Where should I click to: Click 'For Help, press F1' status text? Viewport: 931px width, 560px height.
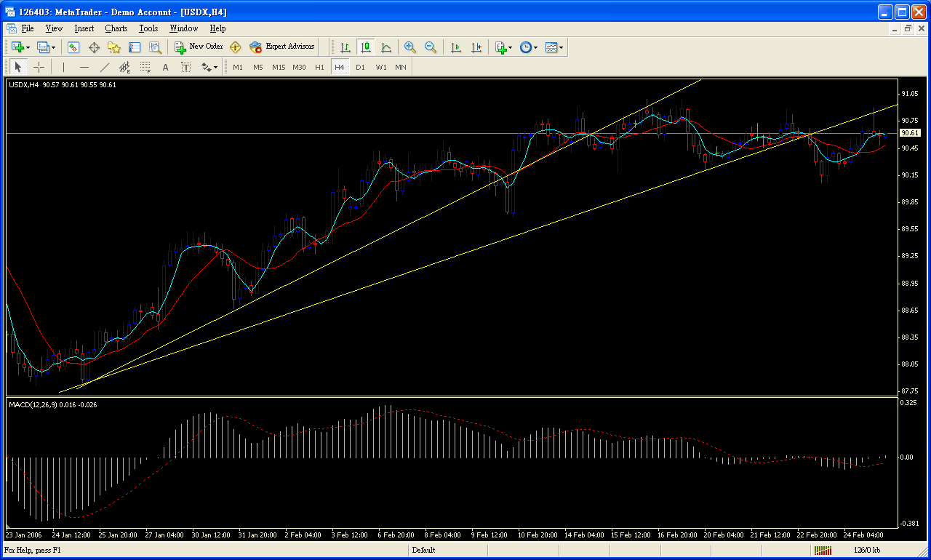pyautogui.click(x=33, y=551)
